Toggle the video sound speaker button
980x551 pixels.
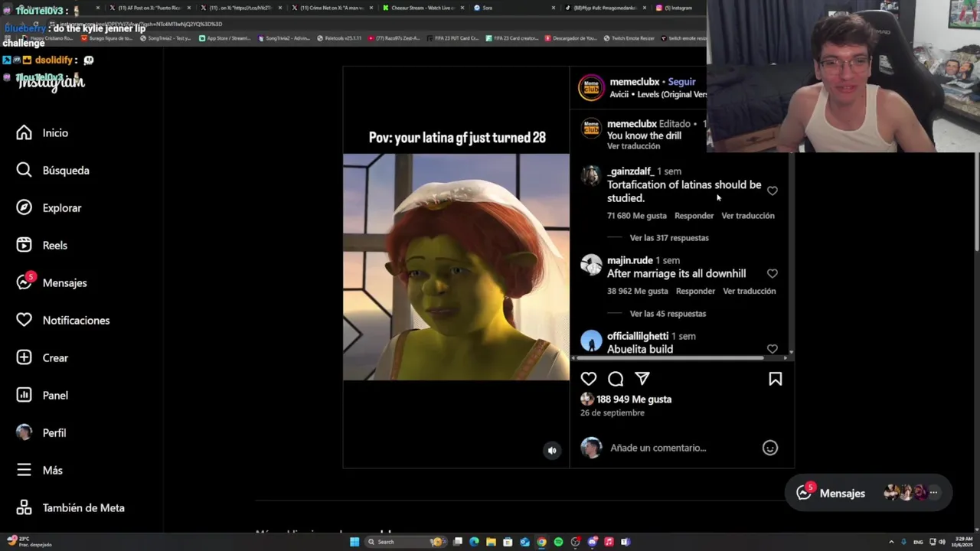[552, 451]
